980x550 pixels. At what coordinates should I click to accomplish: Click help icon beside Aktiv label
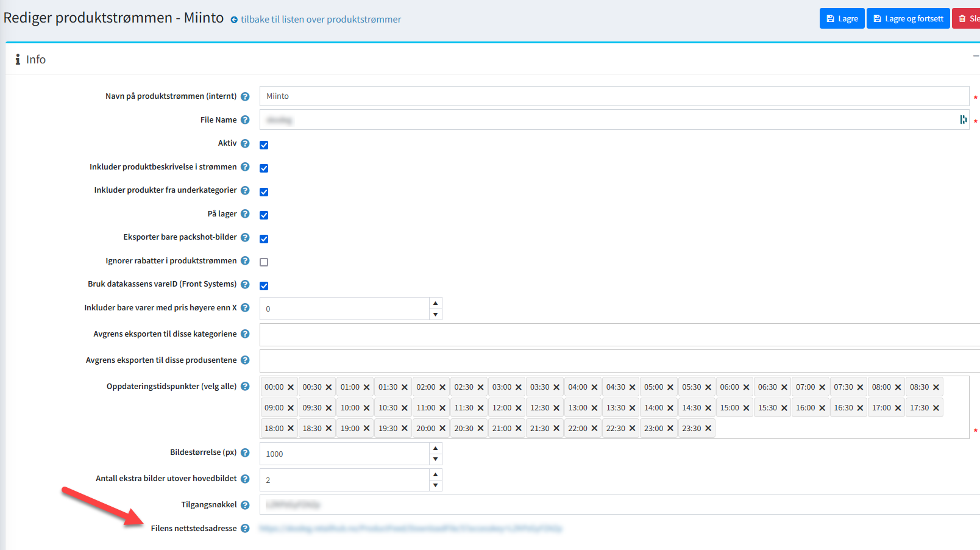[x=245, y=143]
